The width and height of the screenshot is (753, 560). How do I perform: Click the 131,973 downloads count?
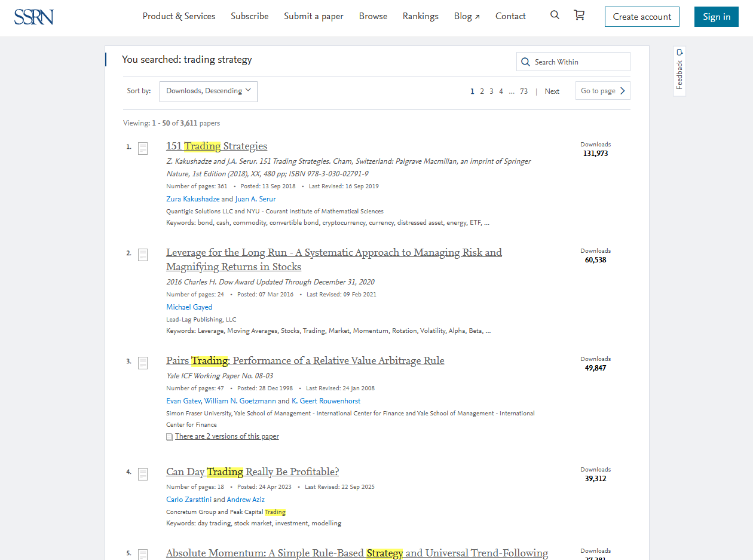point(595,154)
